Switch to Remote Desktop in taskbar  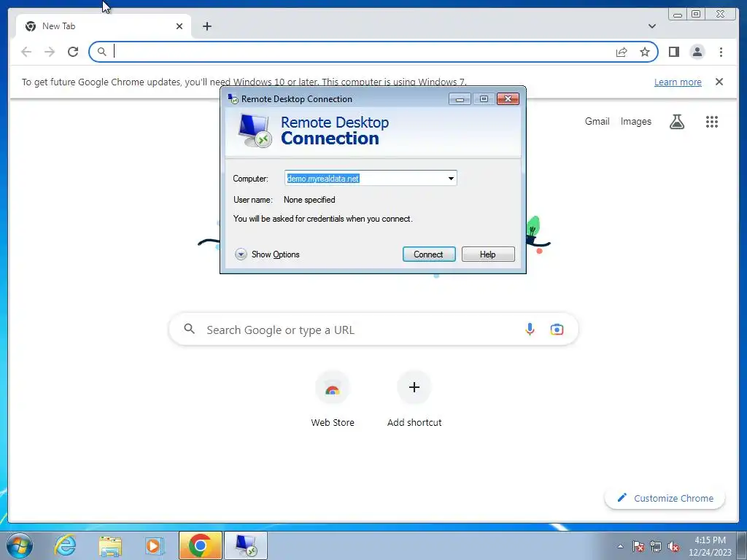[x=246, y=545]
